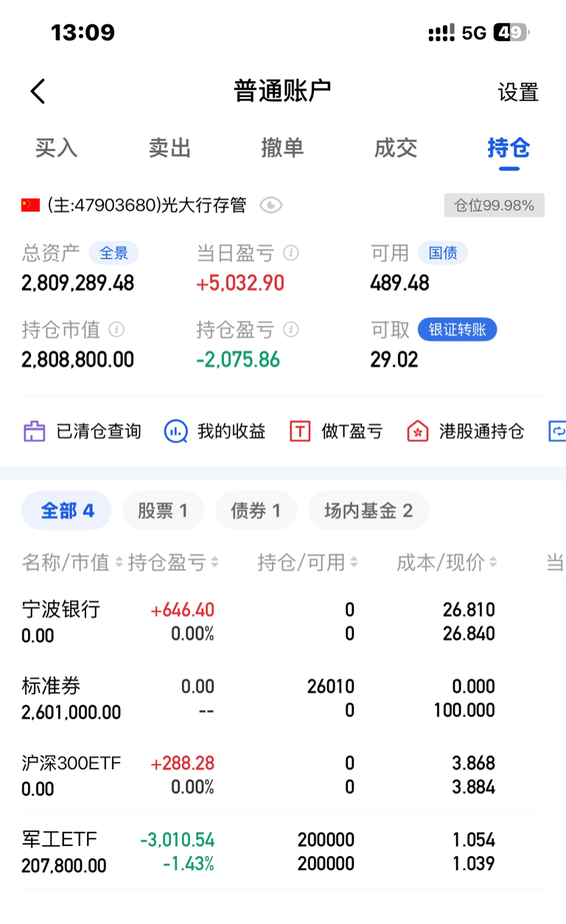Screen dimensions: 566x924
Task: Open the 军工ETF holding row
Action: pyautogui.click(x=283, y=851)
